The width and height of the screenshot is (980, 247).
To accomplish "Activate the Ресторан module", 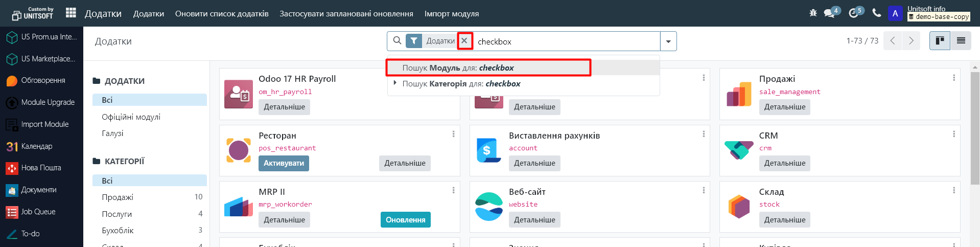I will (x=284, y=163).
